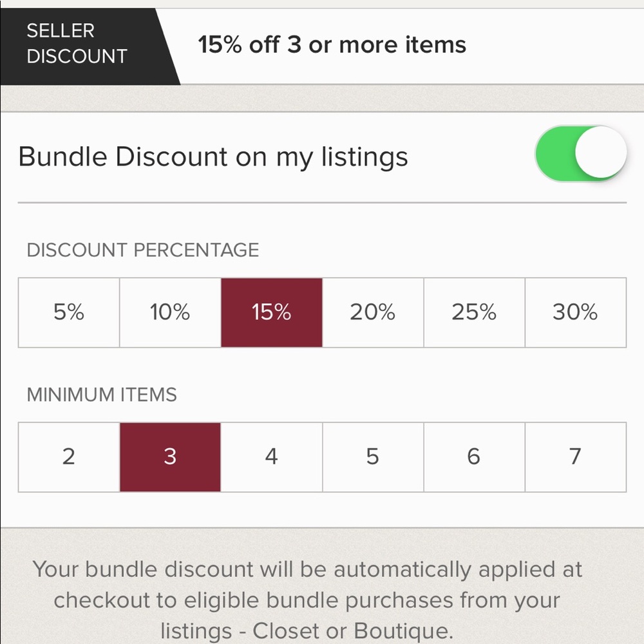
Task: Set minimum items to 4
Action: pos(270,457)
